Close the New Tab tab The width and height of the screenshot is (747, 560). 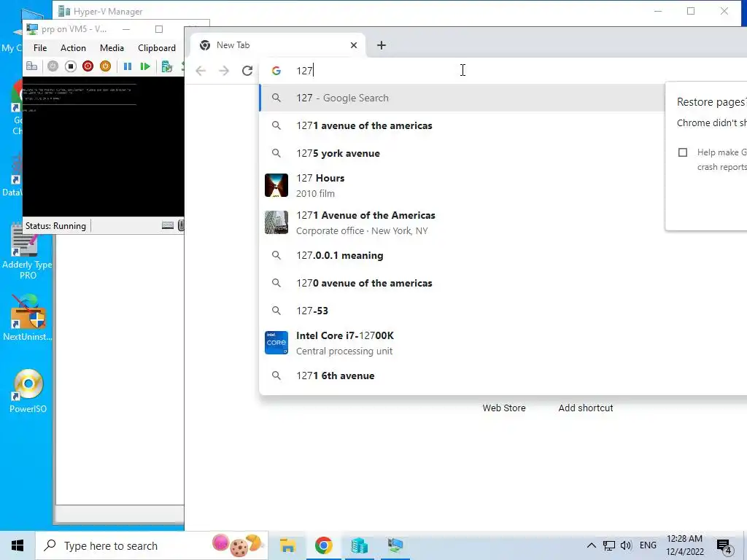(354, 45)
